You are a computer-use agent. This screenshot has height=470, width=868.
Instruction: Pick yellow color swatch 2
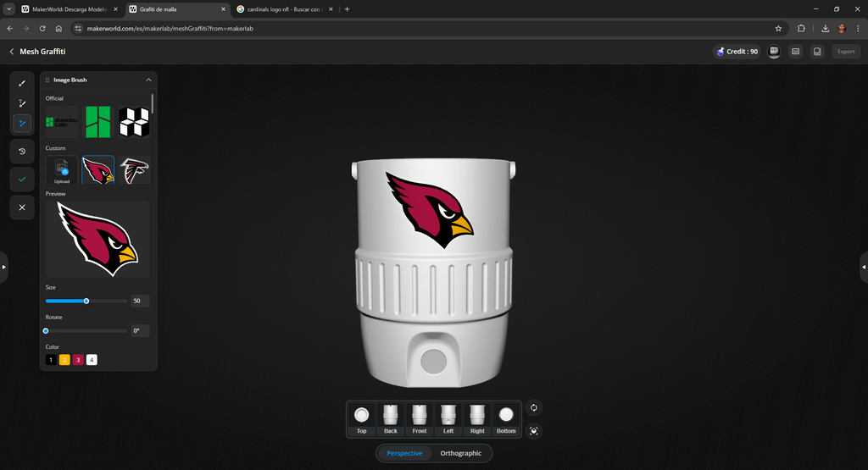coord(64,360)
